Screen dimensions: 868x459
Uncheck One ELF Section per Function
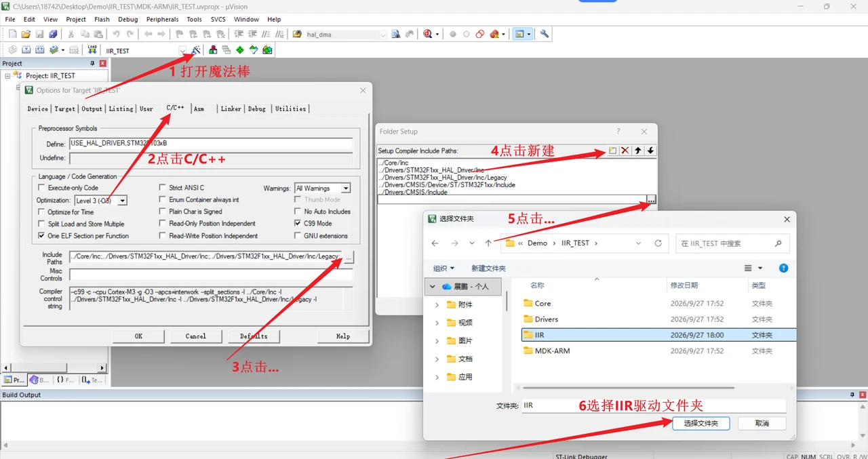coord(42,236)
